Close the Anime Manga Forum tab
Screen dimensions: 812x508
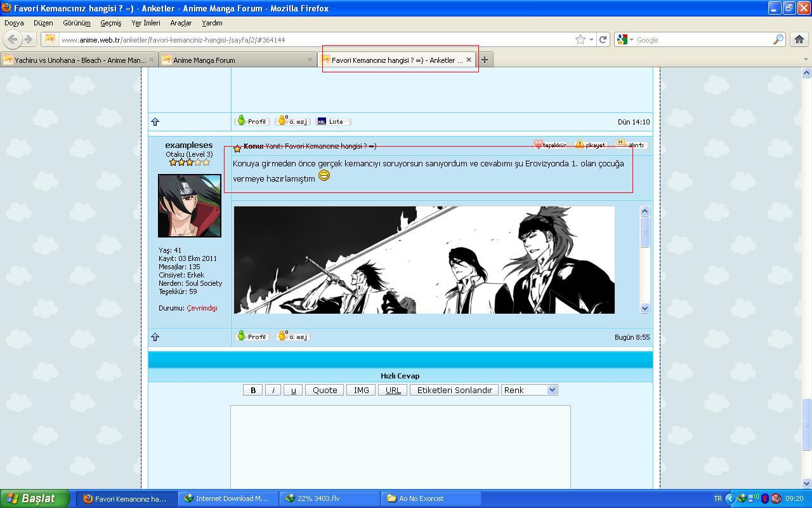pyautogui.click(x=310, y=60)
